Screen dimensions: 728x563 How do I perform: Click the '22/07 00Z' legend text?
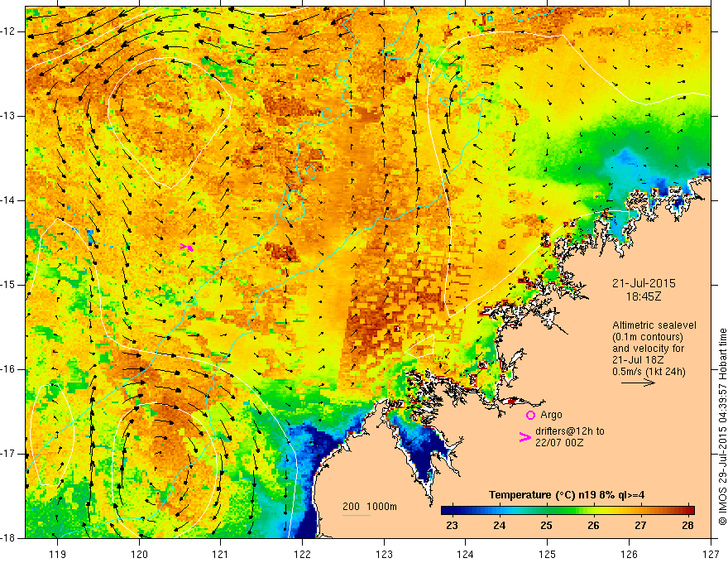[x=559, y=443]
